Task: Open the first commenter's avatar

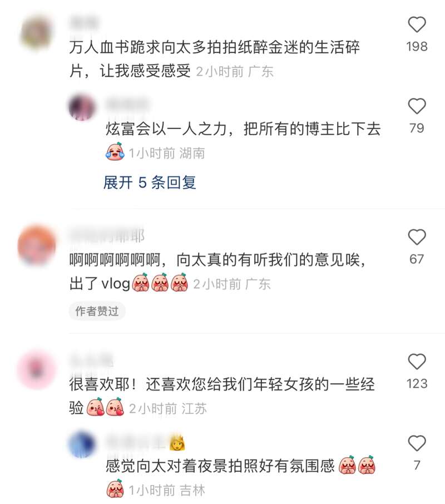Action: click(x=36, y=33)
